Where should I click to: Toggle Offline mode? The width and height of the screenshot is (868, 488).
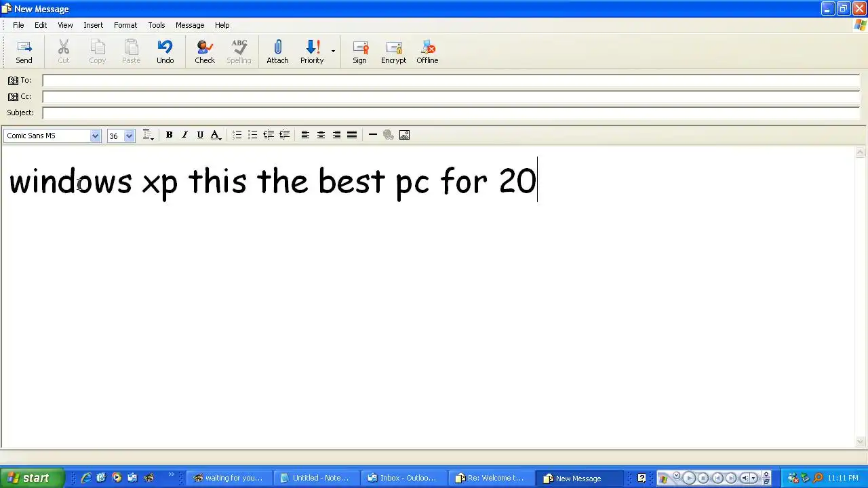(427, 52)
